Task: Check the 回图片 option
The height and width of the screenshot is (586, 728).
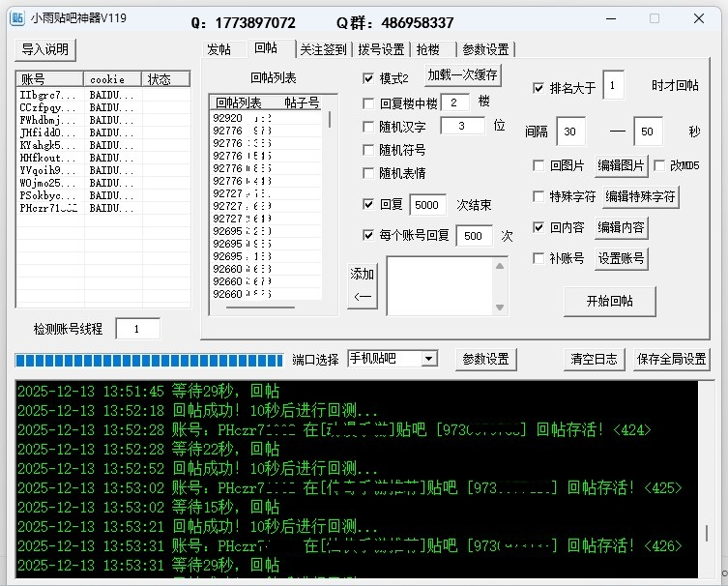Action: click(539, 165)
